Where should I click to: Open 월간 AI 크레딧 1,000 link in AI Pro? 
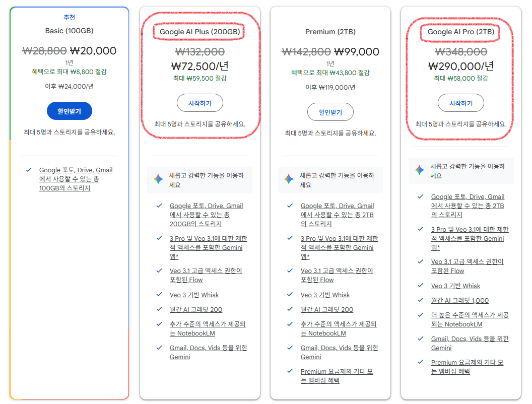click(x=460, y=300)
